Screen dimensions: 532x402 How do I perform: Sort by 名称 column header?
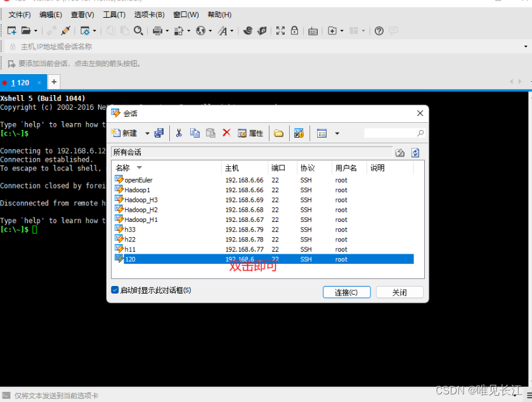pyautogui.click(x=167, y=168)
